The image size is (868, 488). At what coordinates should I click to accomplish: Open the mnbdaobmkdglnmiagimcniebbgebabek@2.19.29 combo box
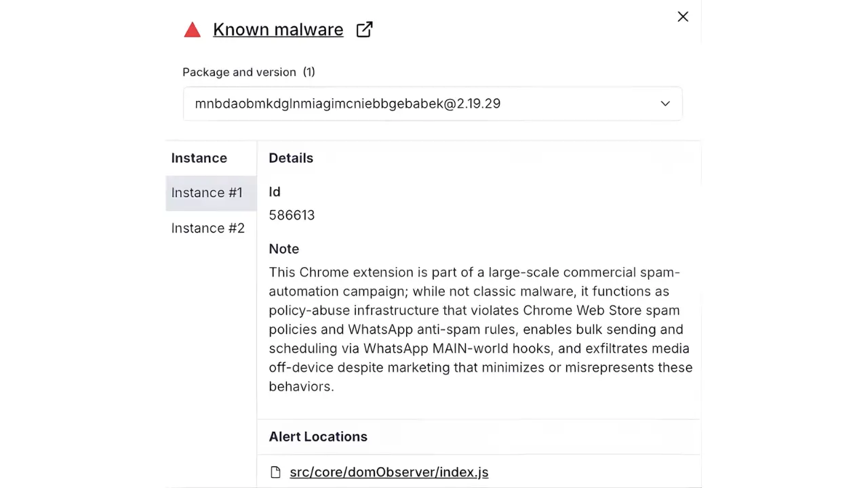pos(420,104)
